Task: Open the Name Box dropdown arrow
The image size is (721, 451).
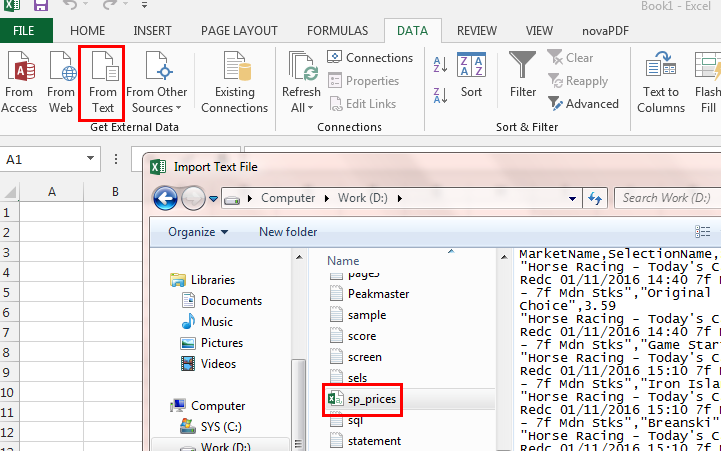Action: tap(91, 159)
